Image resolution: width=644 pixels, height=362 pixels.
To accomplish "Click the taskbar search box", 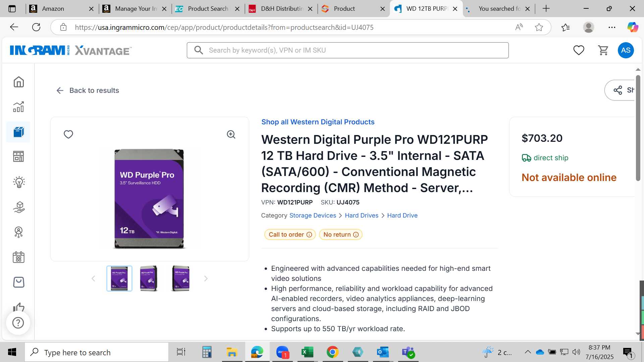I will pos(97,352).
